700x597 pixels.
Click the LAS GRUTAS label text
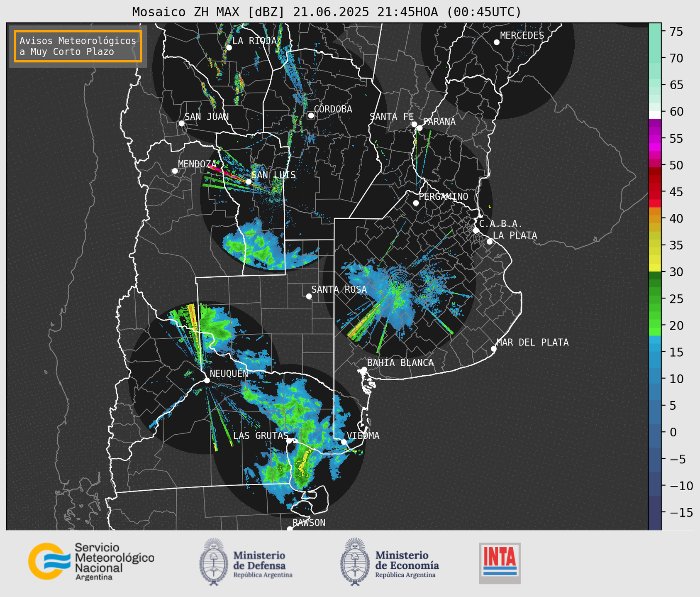point(261,436)
